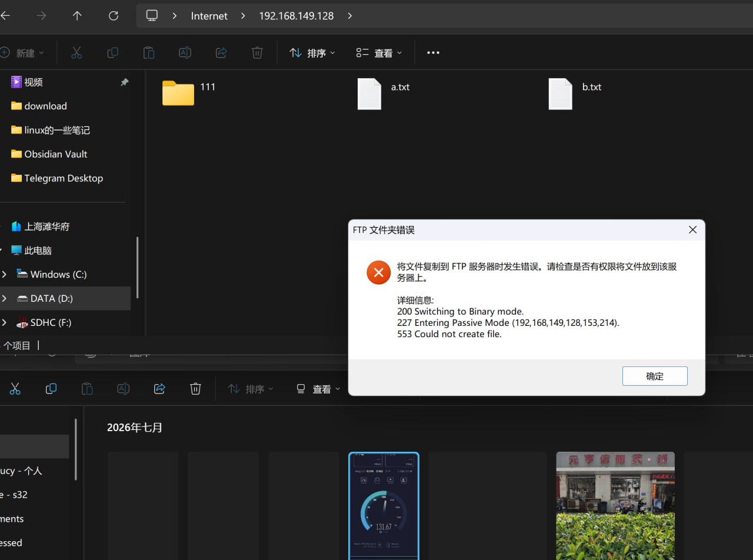Refresh the FTP folder view
This screenshot has height=560, width=753.
click(x=114, y=16)
